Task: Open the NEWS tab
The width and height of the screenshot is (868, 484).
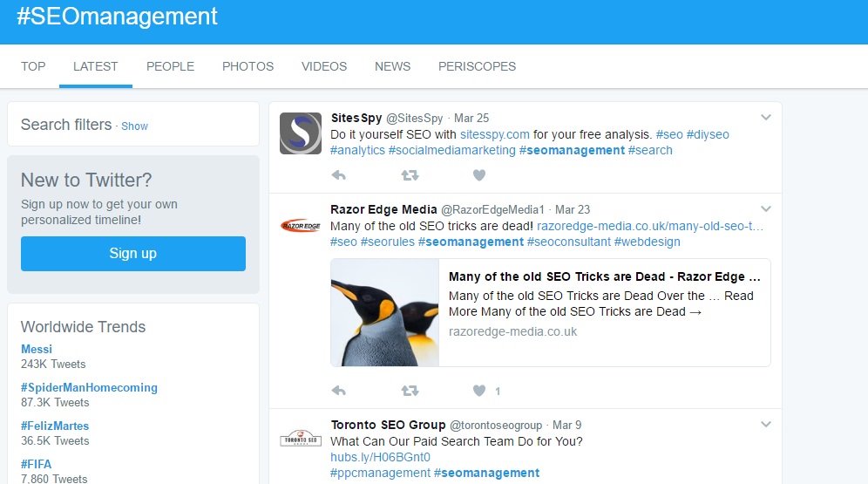Action: (392, 66)
